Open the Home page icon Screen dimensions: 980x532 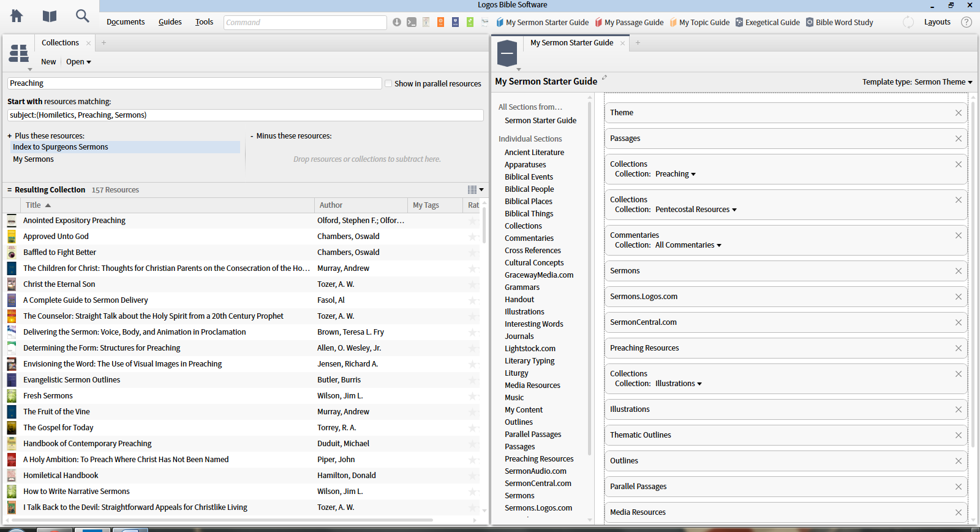(17, 16)
